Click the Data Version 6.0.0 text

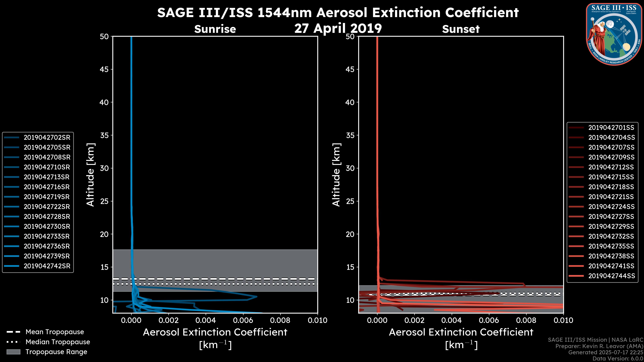click(x=618, y=358)
